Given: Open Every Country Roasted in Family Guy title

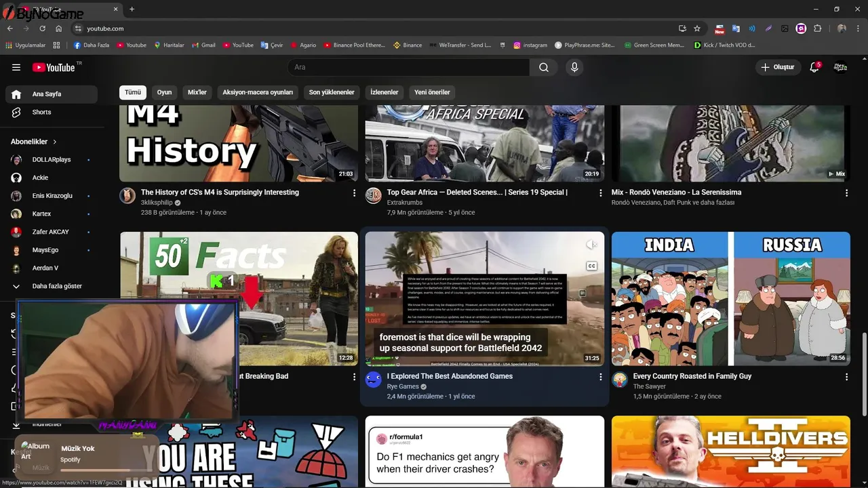Looking at the screenshot, I should (x=692, y=376).
